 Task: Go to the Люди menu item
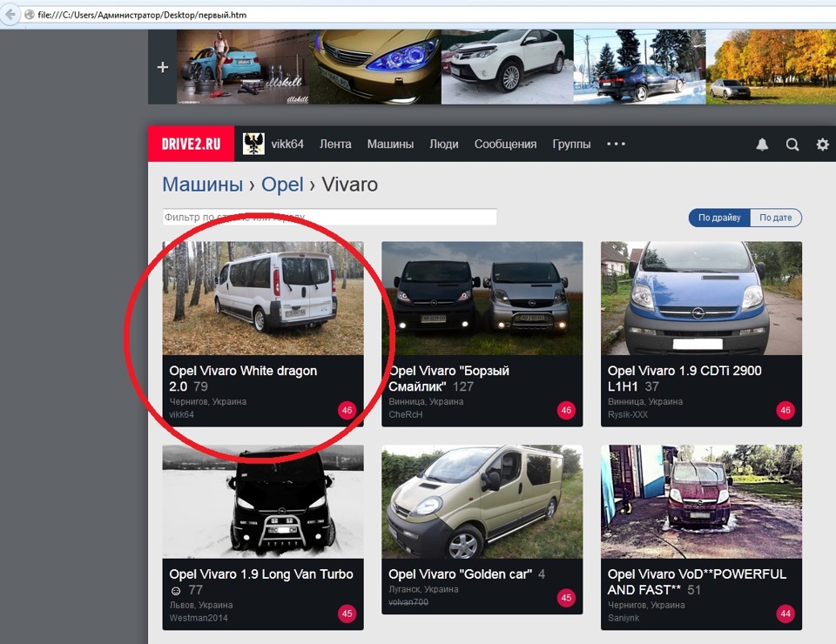pos(444,144)
